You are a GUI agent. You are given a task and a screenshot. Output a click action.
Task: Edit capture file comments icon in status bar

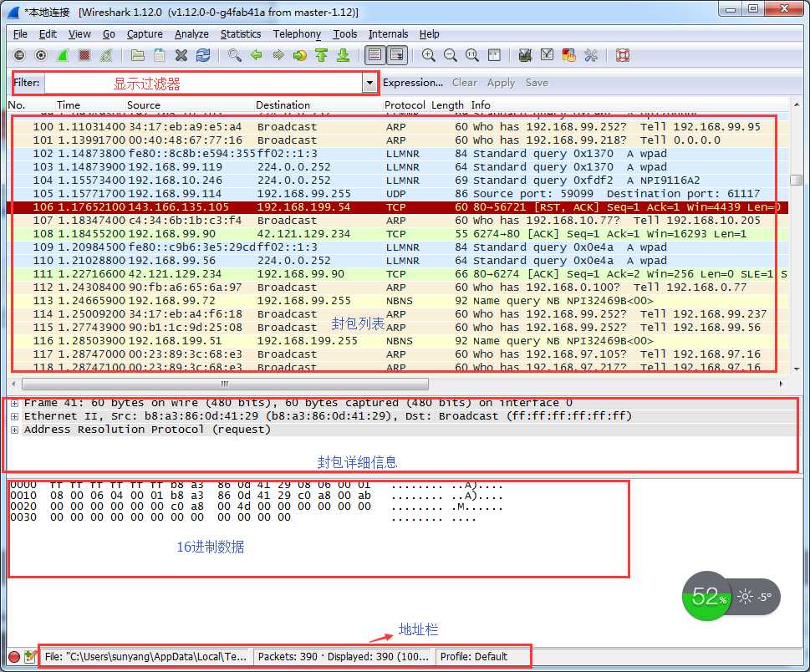point(30,656)
